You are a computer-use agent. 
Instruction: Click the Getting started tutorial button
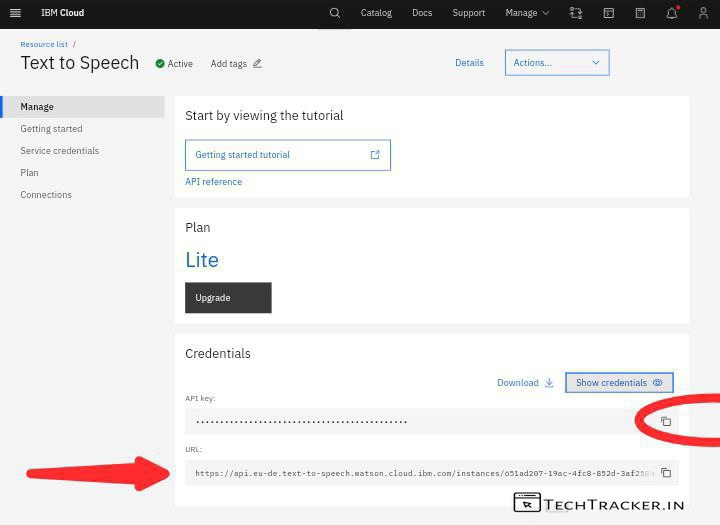(x=287, y=155)
